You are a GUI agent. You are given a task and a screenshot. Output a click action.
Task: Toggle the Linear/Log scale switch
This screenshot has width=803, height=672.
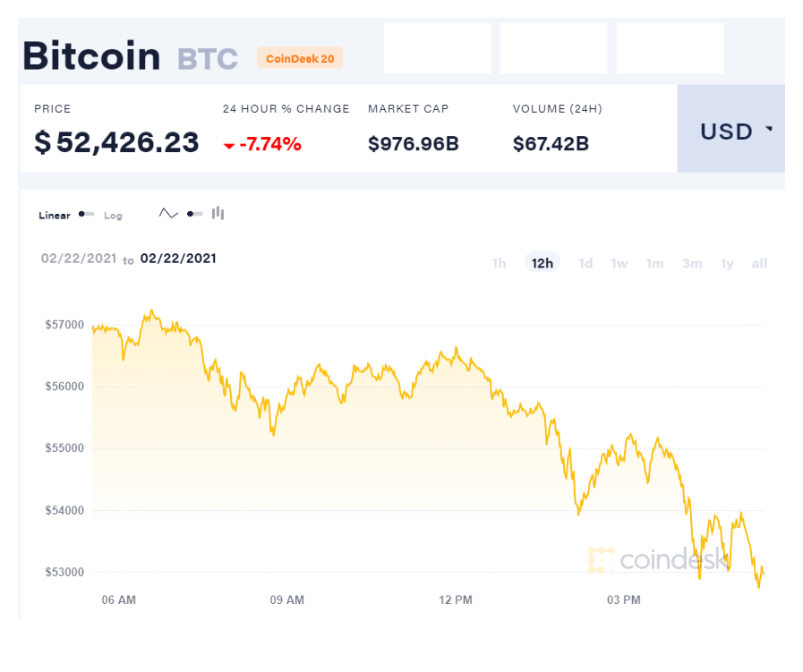(x=86, y=215)
